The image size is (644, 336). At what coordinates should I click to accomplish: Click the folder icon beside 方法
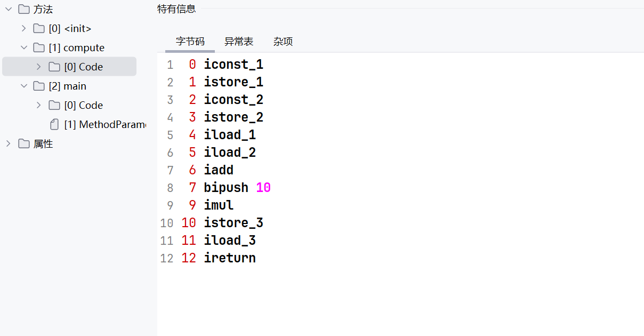click(23, 9)
